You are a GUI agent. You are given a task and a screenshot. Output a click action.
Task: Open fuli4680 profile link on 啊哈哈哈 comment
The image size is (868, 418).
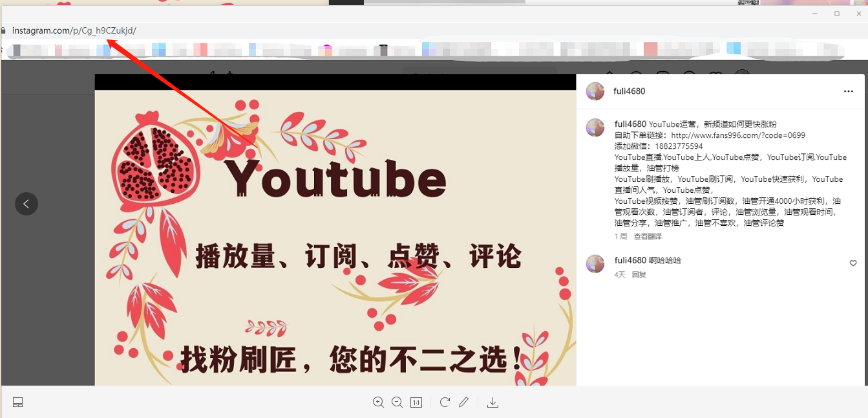point(630,260)
